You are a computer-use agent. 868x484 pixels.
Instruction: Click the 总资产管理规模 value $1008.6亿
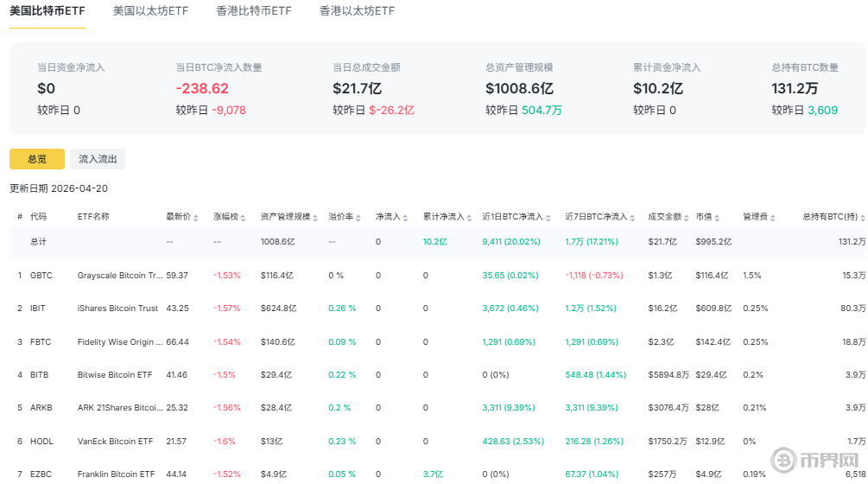coord(519,89)
